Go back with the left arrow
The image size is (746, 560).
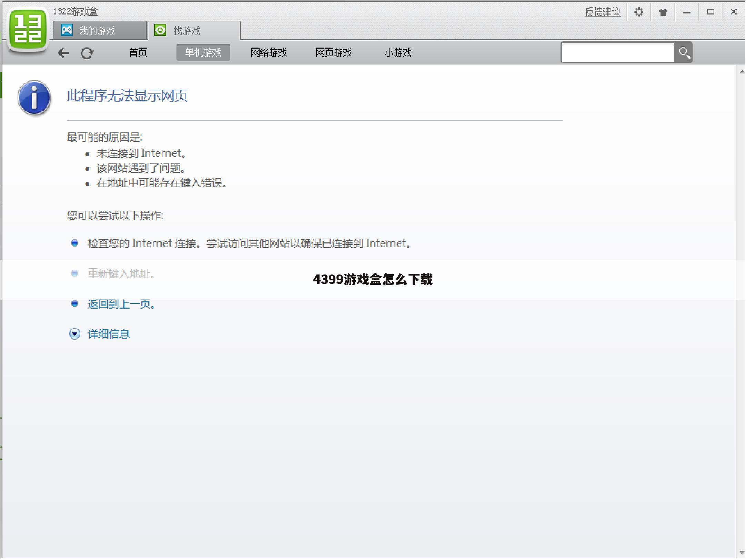tap(63, 53)
